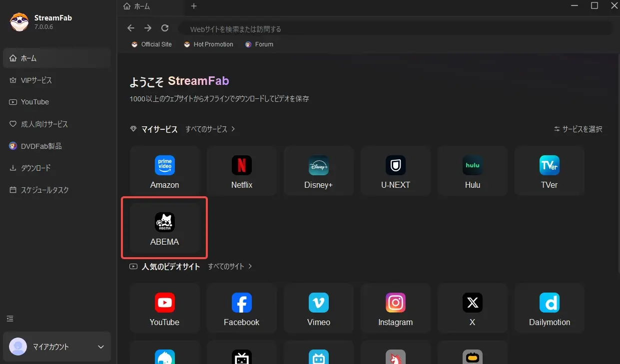Image resolution: width=620 pixels, height=364 pixels.
Task: Click the 人気のビデオサイト section heading
Action: coord(171,267)
